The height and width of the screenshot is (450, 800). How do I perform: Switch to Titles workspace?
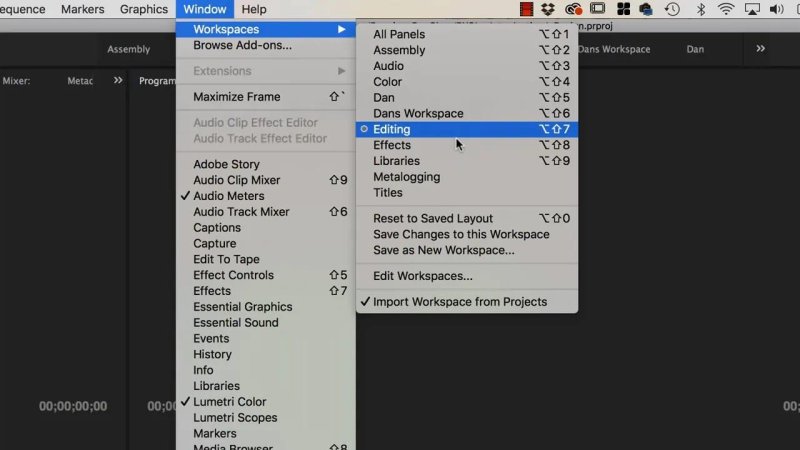[467, 193]
